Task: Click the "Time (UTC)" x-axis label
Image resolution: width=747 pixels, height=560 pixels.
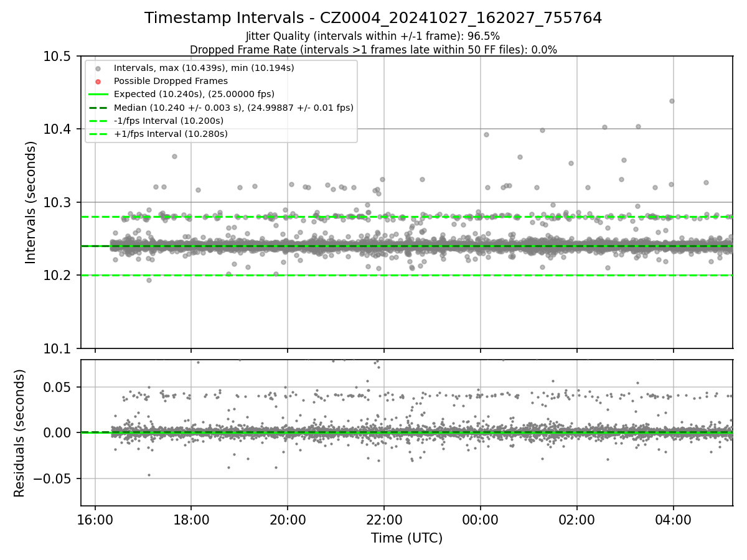Action: point(406,538)
